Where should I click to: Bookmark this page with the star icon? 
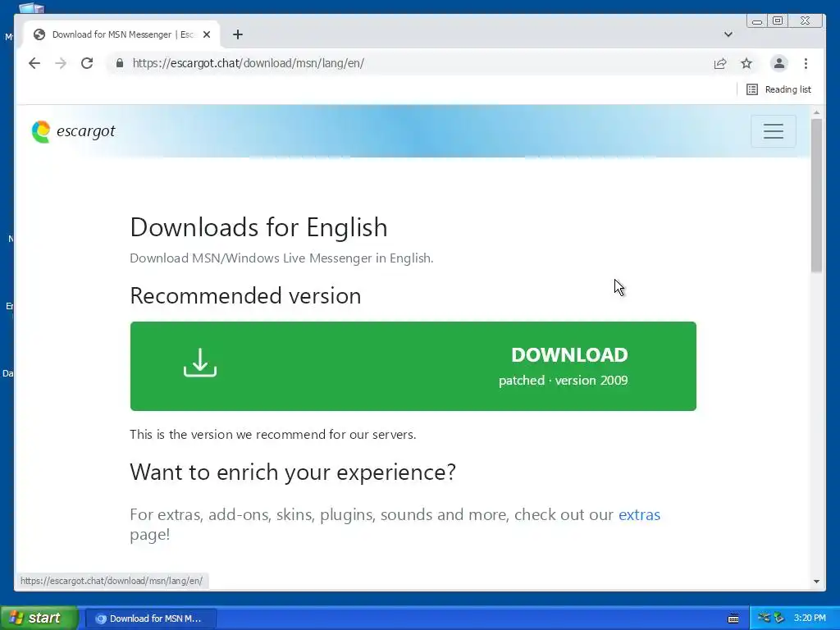746,63
